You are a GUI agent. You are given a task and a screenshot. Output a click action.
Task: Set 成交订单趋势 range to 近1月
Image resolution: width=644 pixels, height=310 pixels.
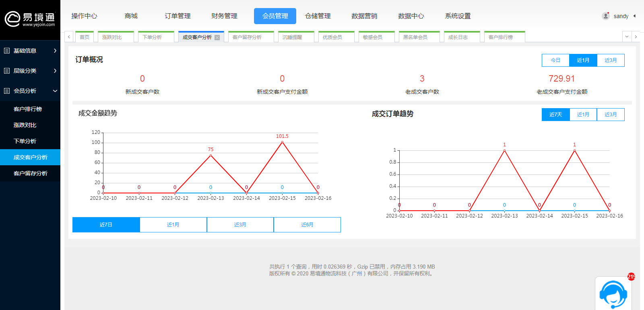(583, 115)
